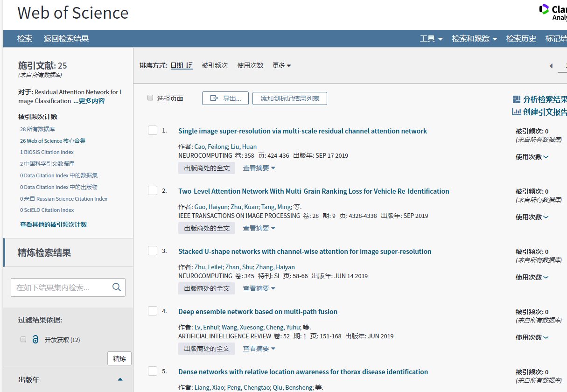Open the 分析检索结果 link
Screen dimensions: 567x392
pyautogui.click(x=545, y=99)
